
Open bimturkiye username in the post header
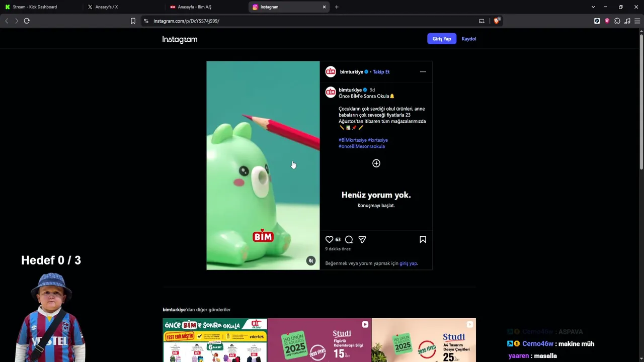pos(351,72)
